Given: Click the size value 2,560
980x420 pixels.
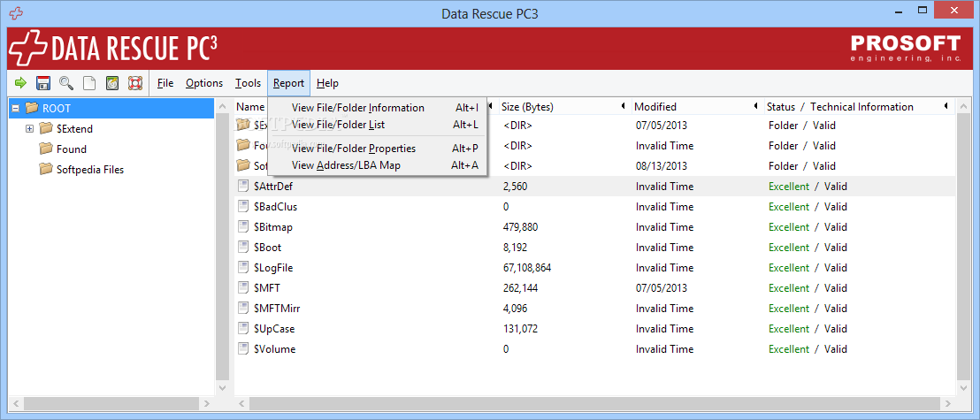Looking at the screenshot, I should (515, 187).
